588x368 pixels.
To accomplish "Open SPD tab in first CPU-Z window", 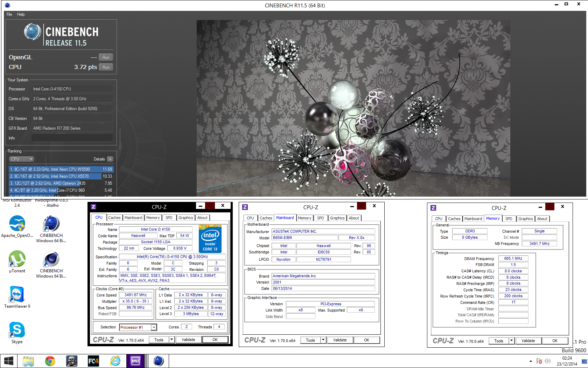I will click(169, 218).
